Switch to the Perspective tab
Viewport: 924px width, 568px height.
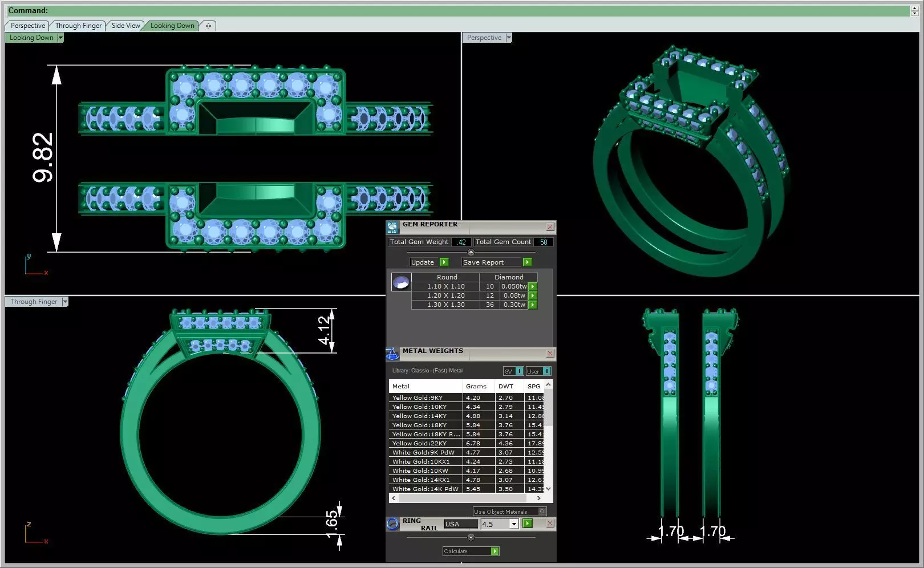[28, 26]
